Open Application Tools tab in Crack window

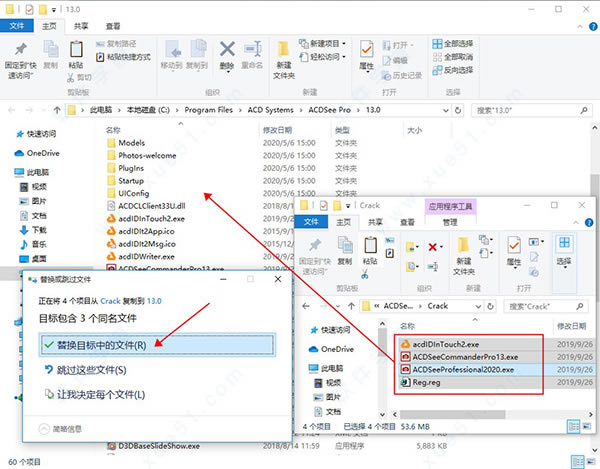(x=450, y=207)
